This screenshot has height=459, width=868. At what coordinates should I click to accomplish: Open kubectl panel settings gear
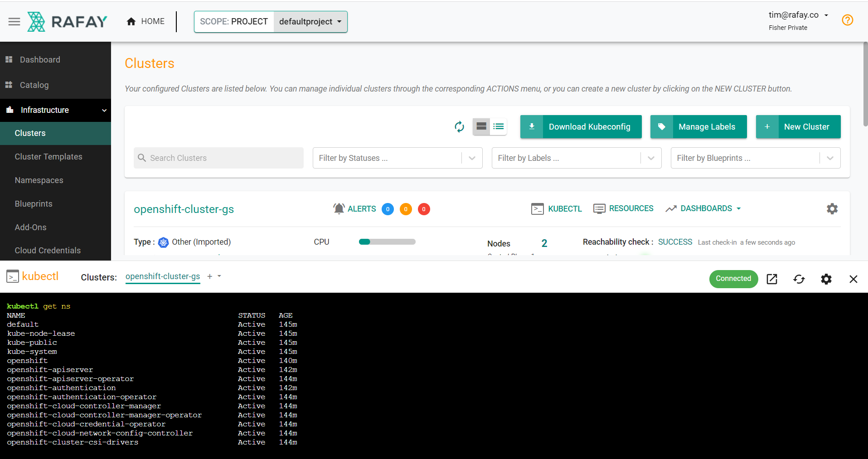pos(826,279)
